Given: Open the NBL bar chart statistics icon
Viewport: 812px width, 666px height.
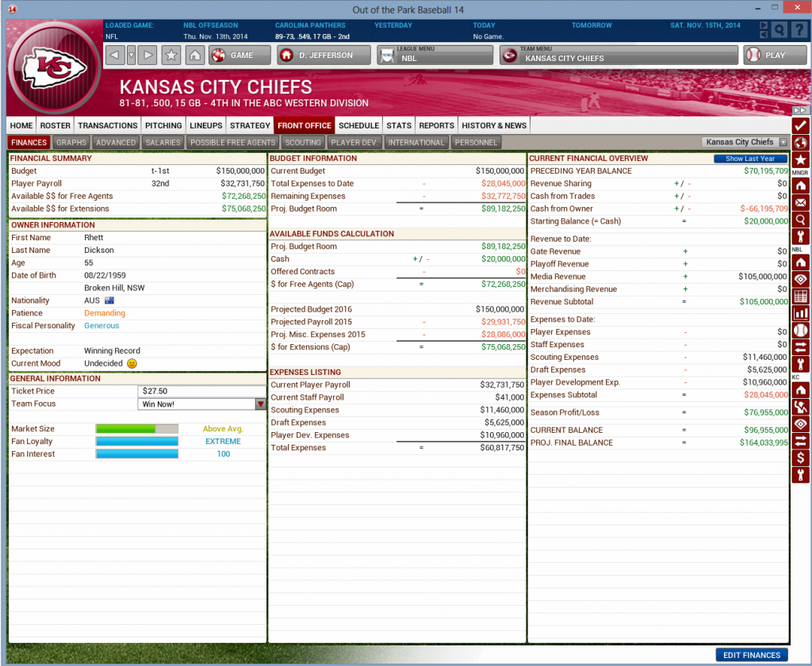Looking at the screenshot, I should click(x=800, y=313).
